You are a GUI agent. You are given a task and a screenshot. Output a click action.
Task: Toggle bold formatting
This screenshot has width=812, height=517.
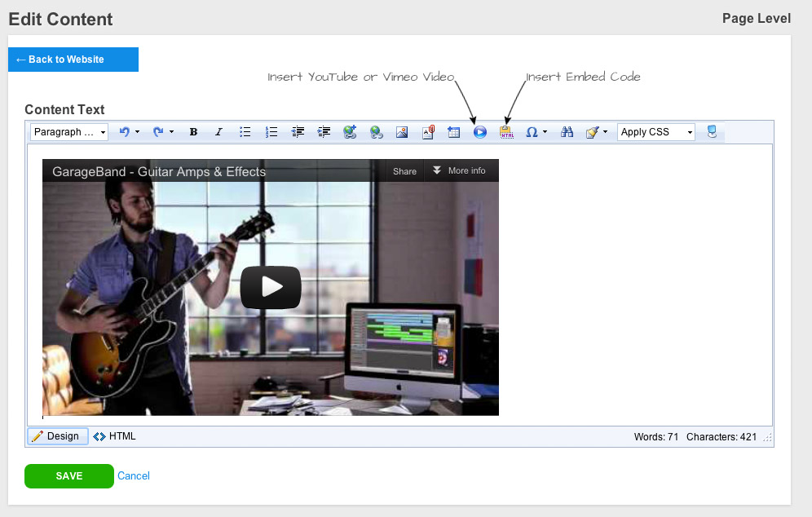(x=193, y=132)
